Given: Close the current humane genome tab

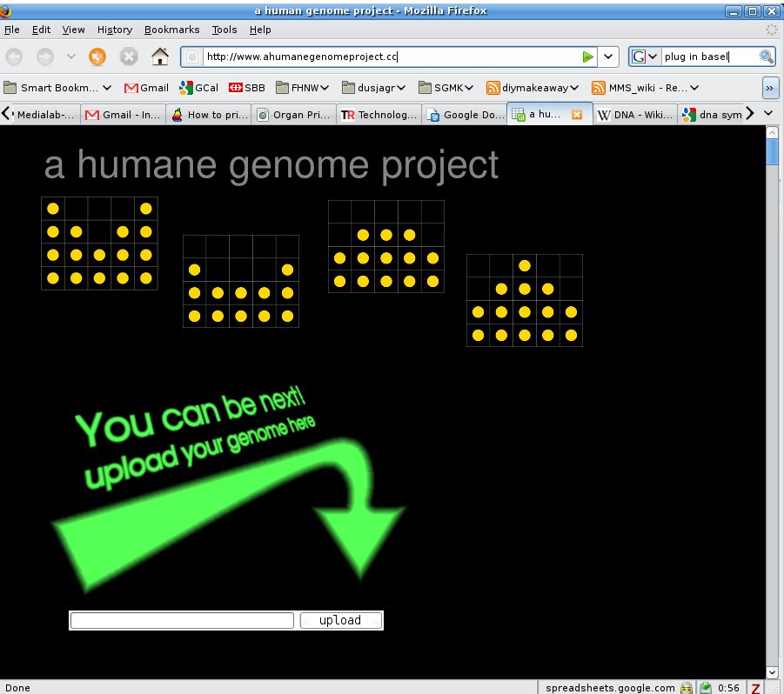Looking at the screenshot, I should pos(576,114).
